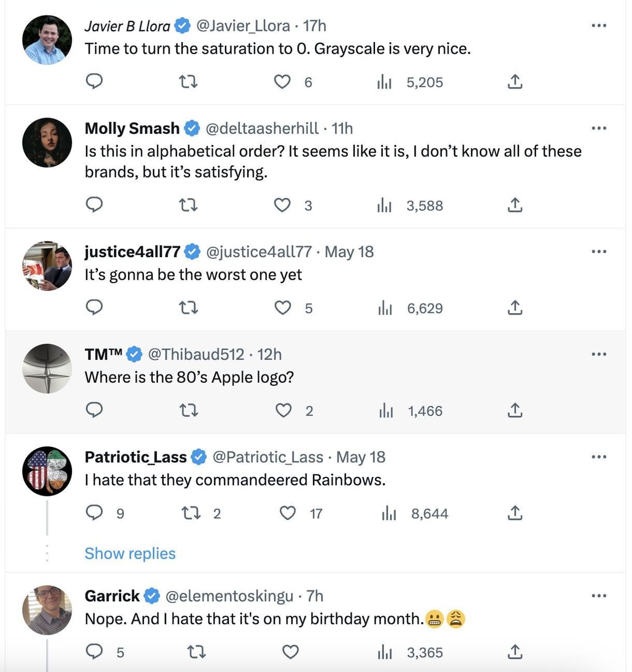632x672 pixels.
Task: View the 8,644 views count detail
Action: pos(428,513)
